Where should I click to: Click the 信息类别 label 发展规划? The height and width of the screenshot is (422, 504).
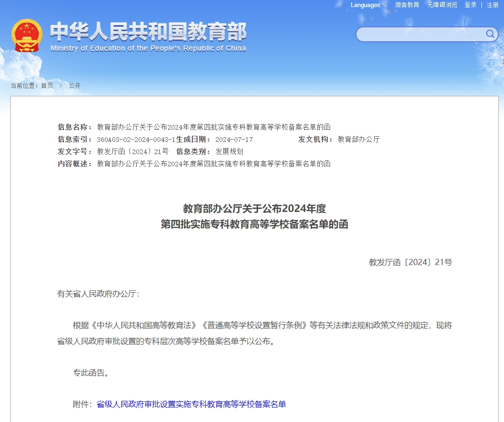point(229,151)
